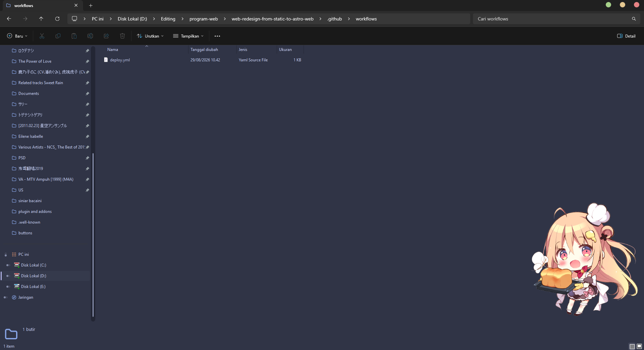Open the Urutkan sort dropdown

150,36
